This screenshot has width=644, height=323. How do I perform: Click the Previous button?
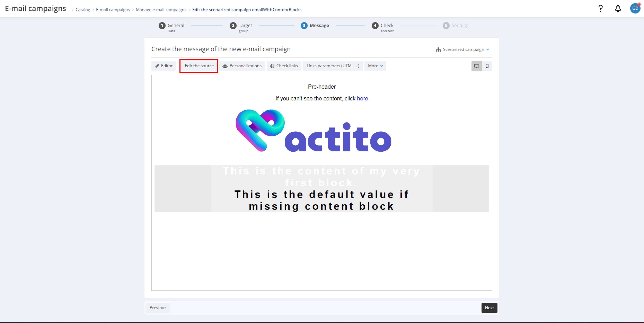[x=158, y=308]
